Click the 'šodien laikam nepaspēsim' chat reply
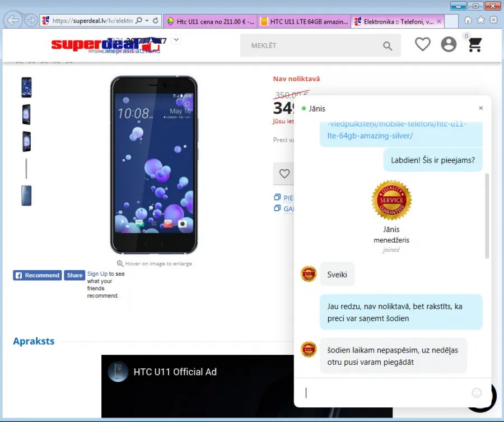 [394, 356]
